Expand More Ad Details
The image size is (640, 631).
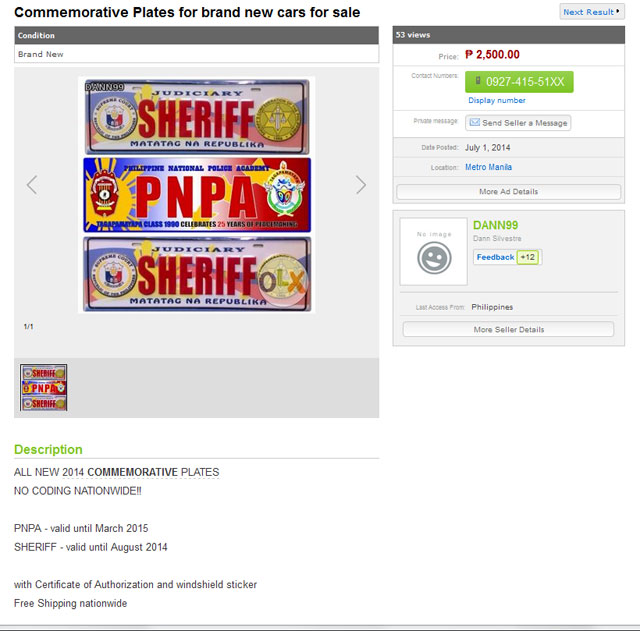coord(508,191)
